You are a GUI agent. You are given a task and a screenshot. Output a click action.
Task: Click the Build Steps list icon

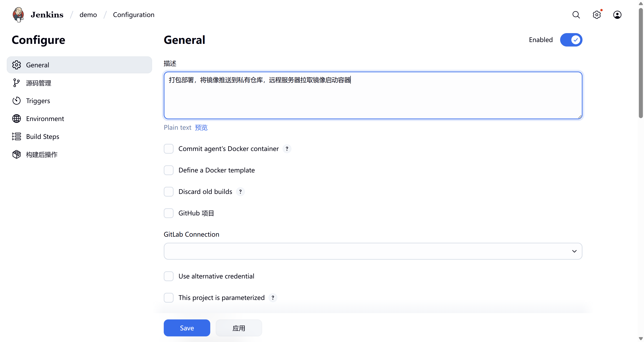point(17,136)
